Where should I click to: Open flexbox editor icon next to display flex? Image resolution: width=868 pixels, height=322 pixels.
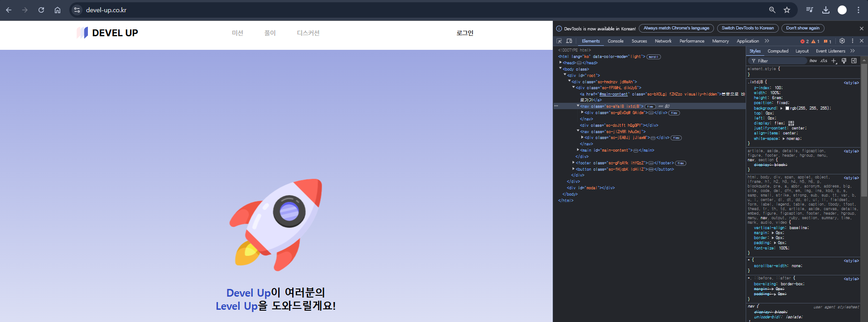click(791, 123)
